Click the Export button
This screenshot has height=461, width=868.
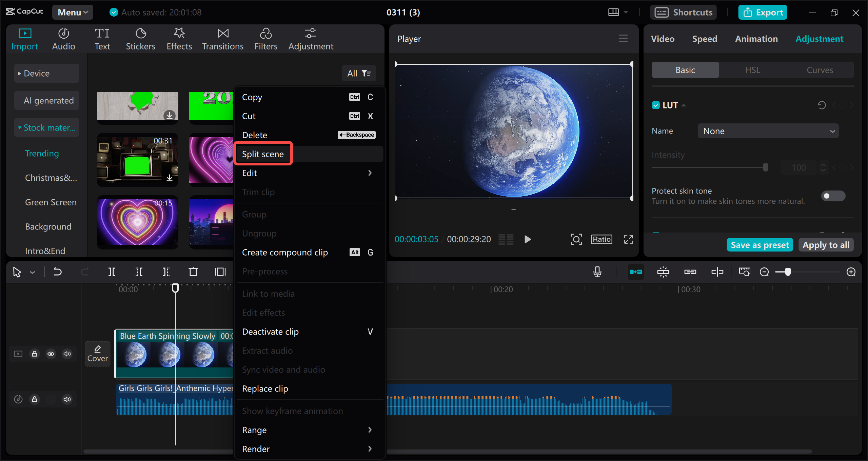coord(763,13)
